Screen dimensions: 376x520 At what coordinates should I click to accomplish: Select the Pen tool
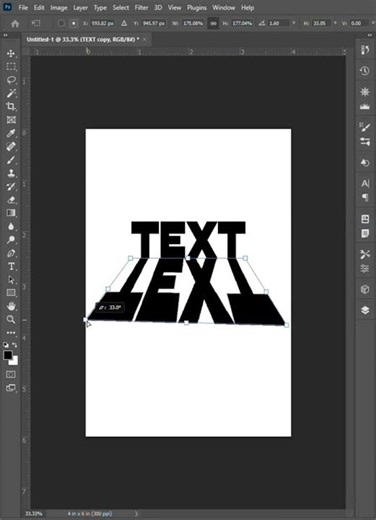click(x=11, y=253)
